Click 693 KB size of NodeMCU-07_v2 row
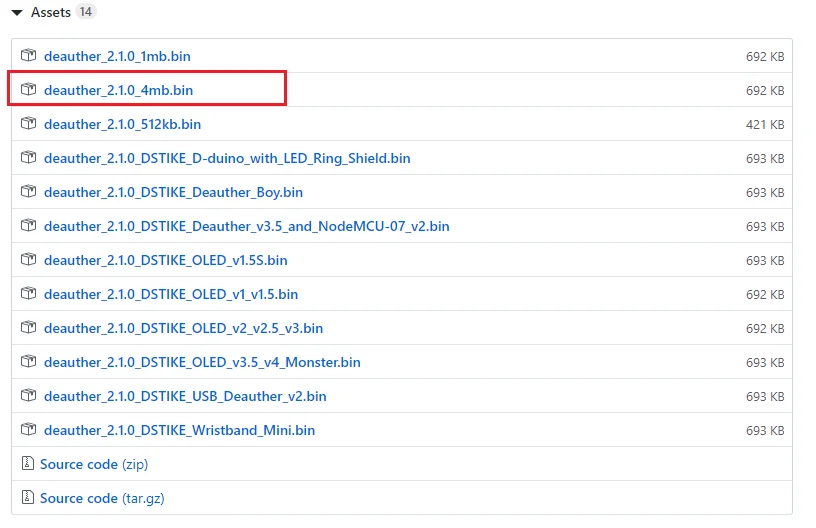This screenshot has width=816, height=528. (x=765, y=227)
